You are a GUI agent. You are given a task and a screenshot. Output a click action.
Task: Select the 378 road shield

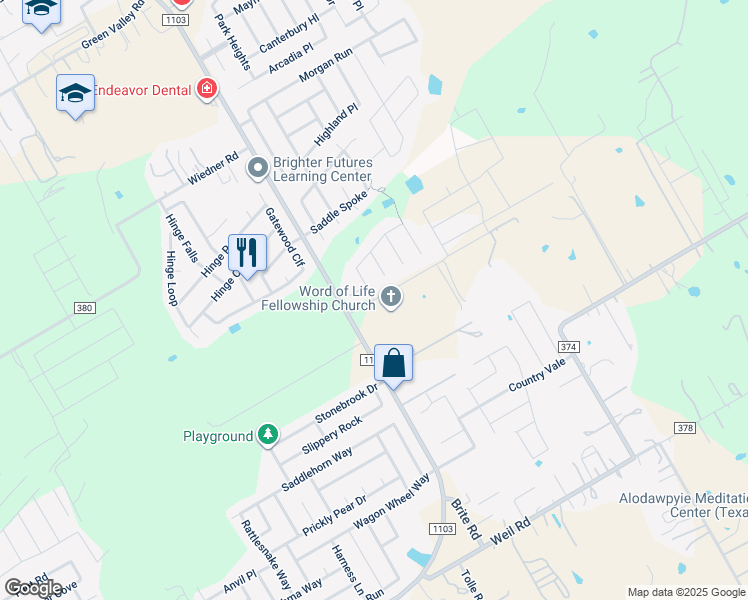point(686,428)
